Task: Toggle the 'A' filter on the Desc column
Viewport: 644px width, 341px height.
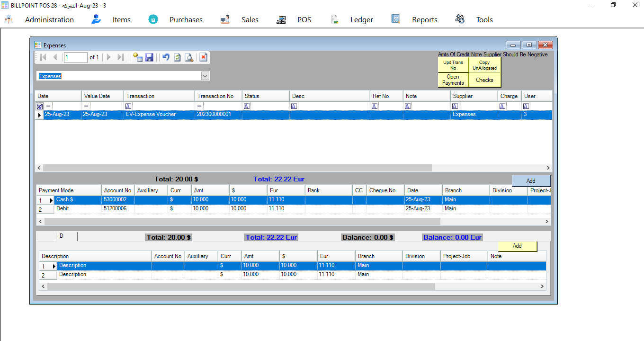Action: click(x=294, y=106)
